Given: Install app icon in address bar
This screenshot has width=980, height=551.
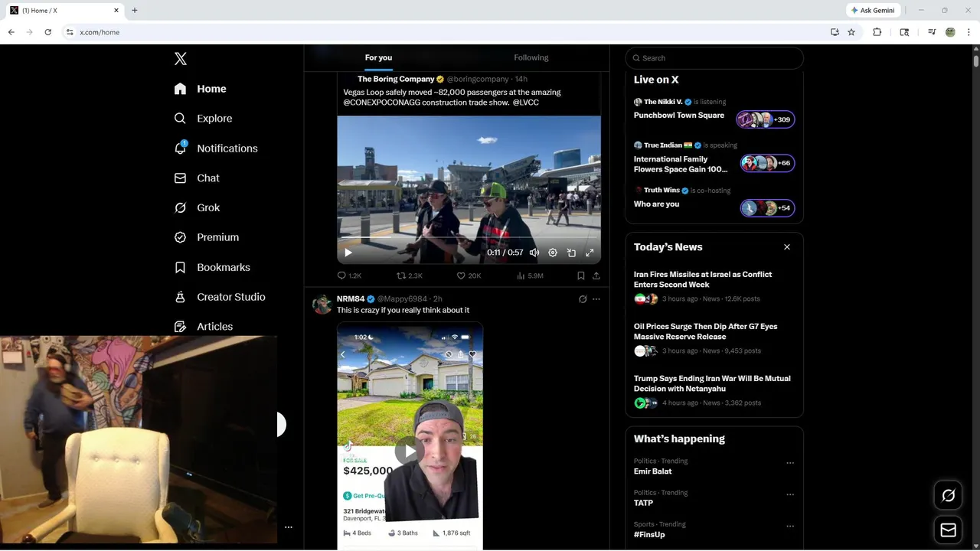Looking at the screenshot, I should (x=835, y=32).
